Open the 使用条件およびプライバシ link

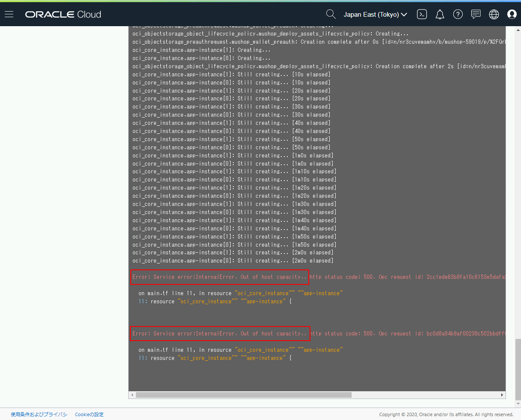click(x=39, y=414)
